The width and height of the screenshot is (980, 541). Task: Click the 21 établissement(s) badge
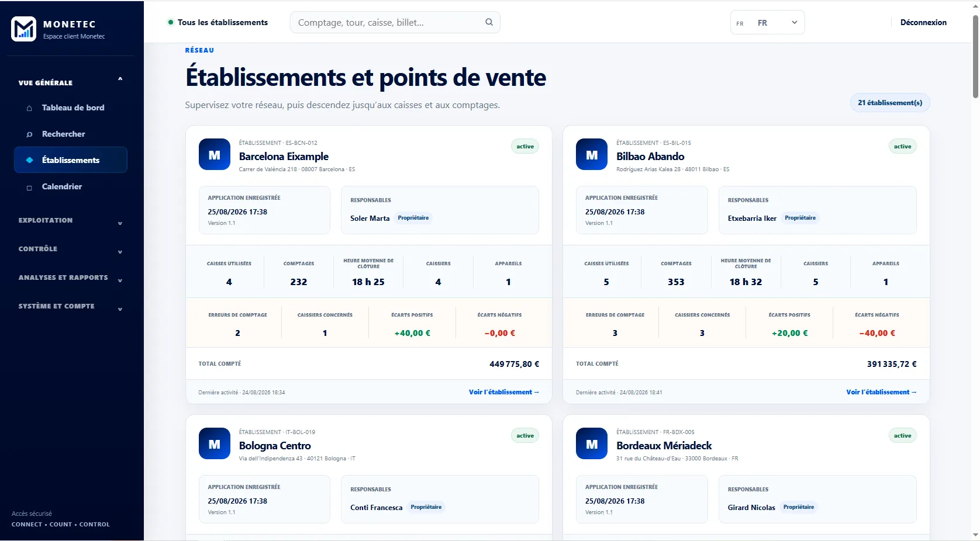click(890, 103)
